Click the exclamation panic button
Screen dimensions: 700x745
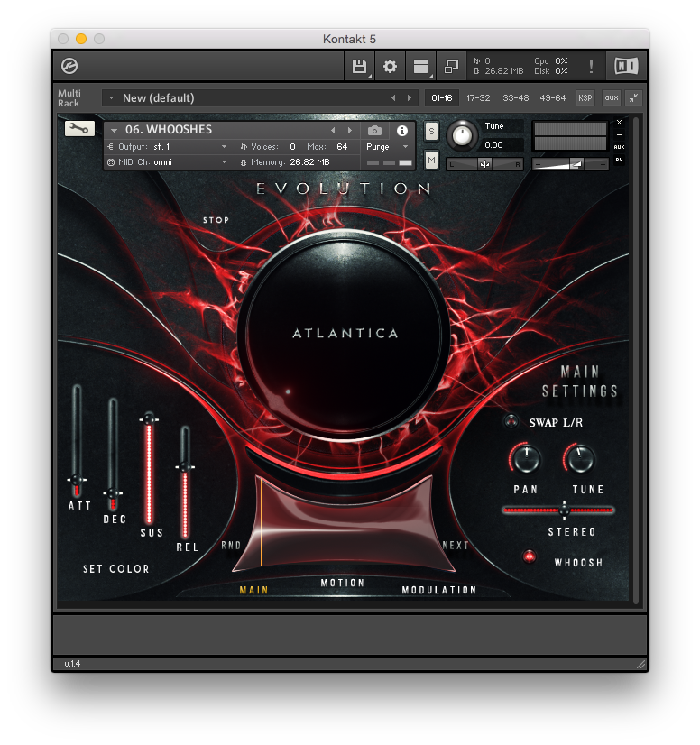coord(591,66)
